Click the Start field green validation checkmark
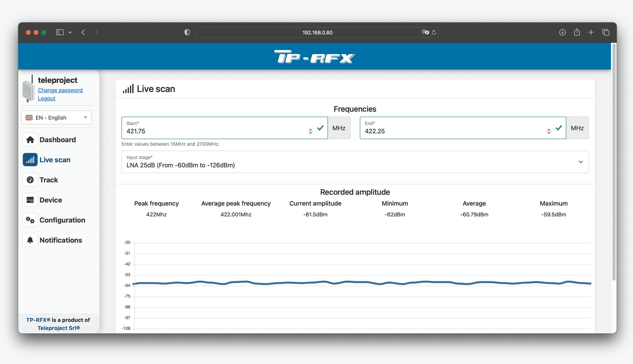Viewport: 633px width, 364px height. point(320,128)
